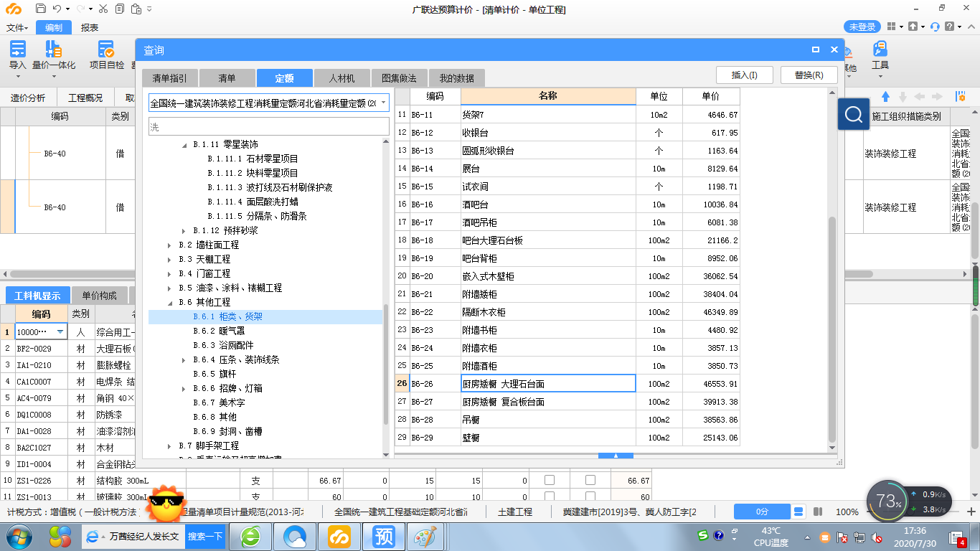Click the volume muted tray icon
980x551 pixels.
point(877,537)
